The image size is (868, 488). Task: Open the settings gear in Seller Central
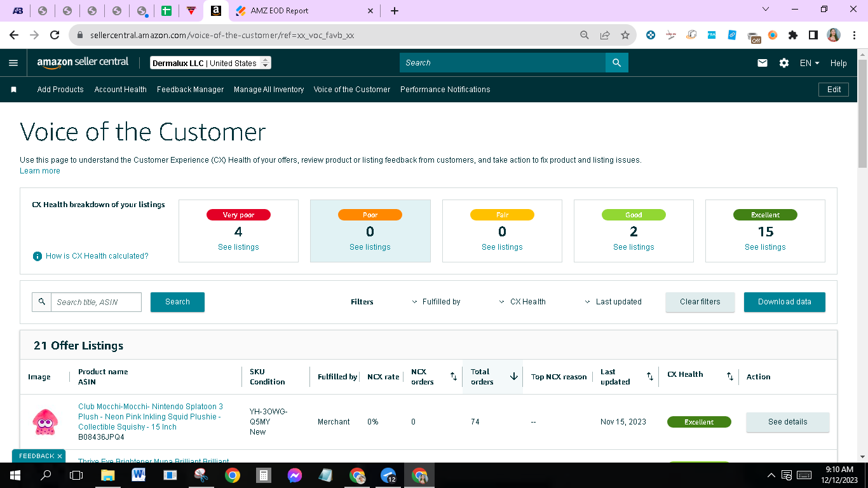coord(784,63)
